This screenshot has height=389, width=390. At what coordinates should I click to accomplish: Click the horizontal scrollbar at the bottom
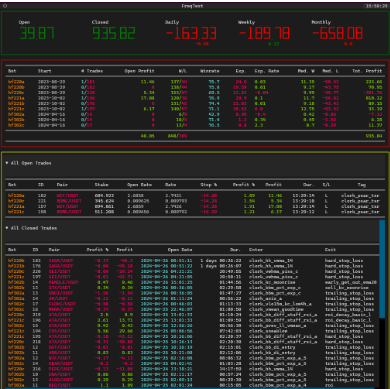coord(190,388)
